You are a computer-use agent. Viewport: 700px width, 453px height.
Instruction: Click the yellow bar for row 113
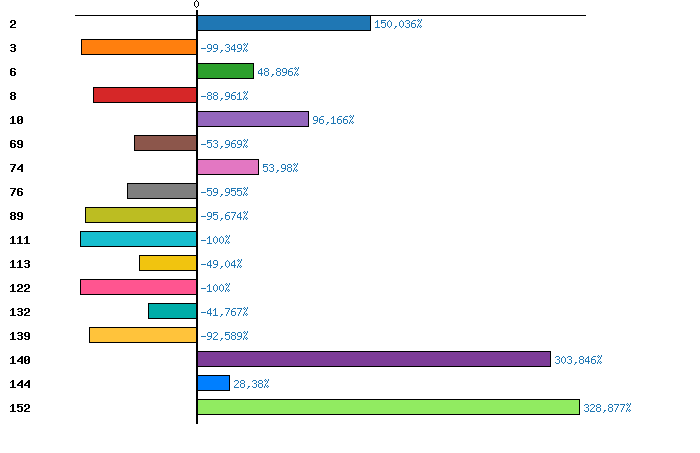pos(168,263)
